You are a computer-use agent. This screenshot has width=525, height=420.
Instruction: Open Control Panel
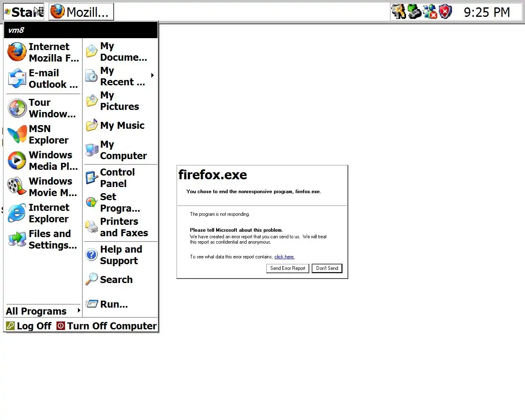tap(121, 178)
